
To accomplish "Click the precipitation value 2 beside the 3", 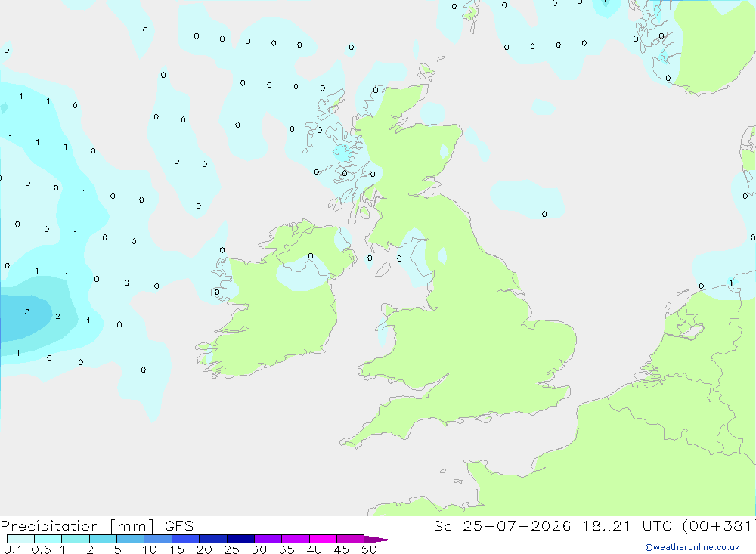I will (x=58, y=316).
